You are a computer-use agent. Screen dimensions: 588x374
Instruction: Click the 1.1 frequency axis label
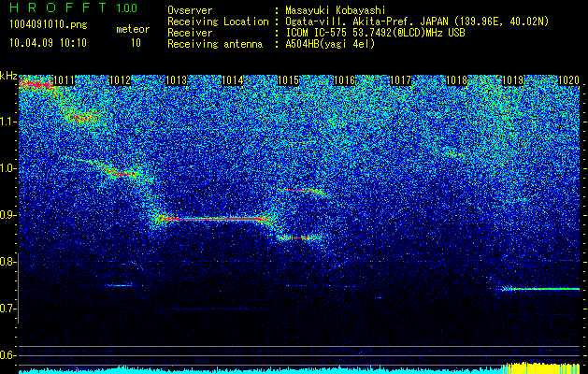[8, 122]
